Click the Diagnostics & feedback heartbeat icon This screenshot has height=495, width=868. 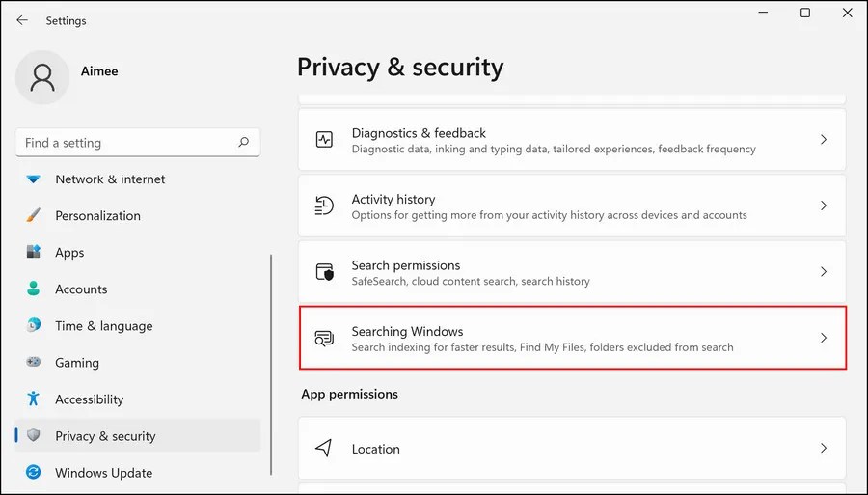coord(324,140)
